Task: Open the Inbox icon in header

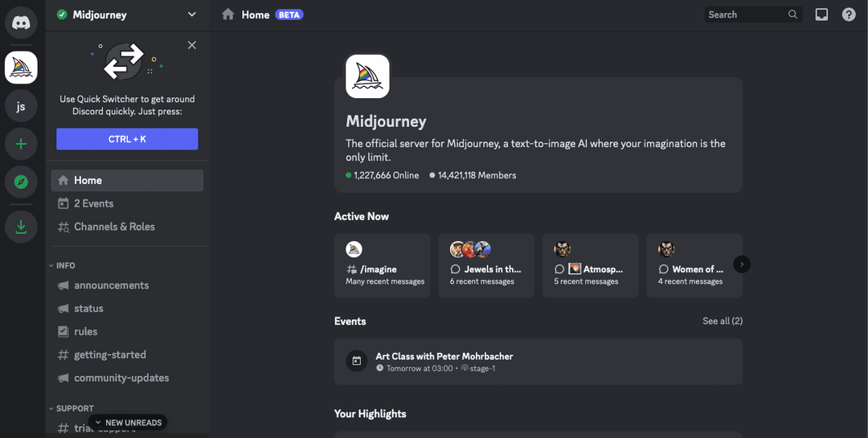Action: click(821, 14)
